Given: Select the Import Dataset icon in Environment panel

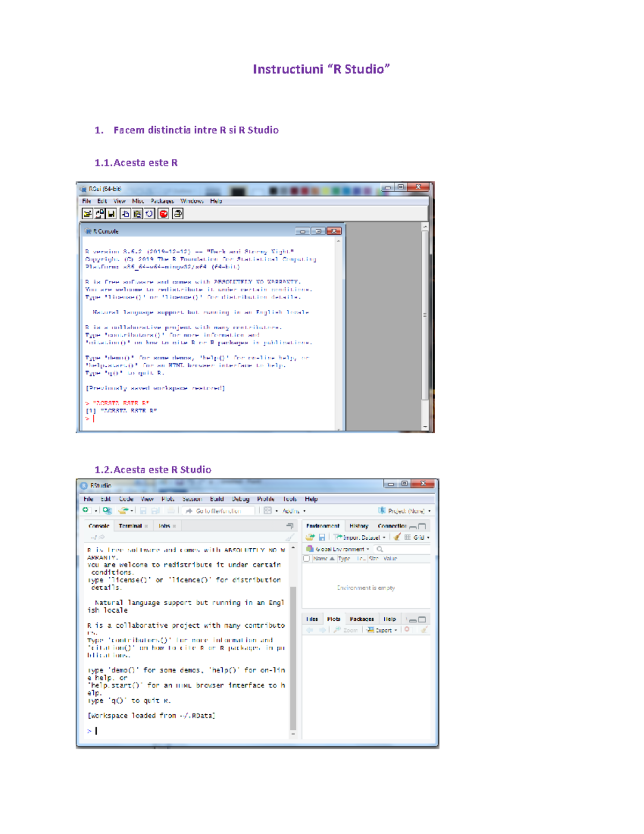Looking at the screenshot, I should [x=339, y=537].
